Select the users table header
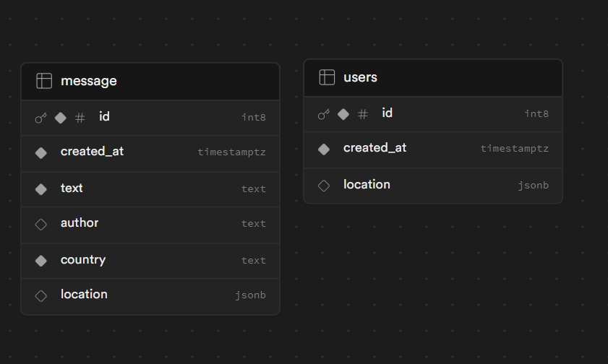Screen dimensions: 608x364 (x=432, y=77)
